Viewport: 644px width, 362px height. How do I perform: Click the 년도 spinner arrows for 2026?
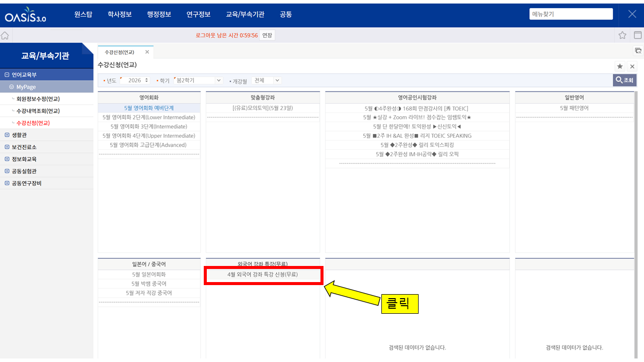(146, 80)
